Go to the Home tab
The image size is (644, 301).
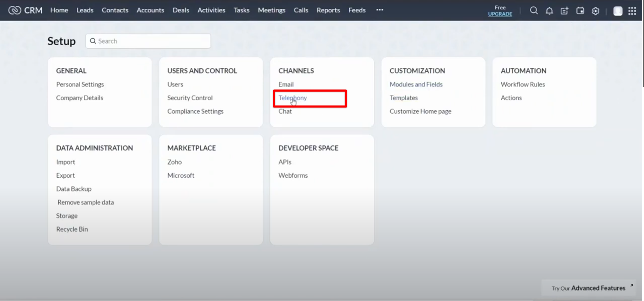(x=59, y=10)
